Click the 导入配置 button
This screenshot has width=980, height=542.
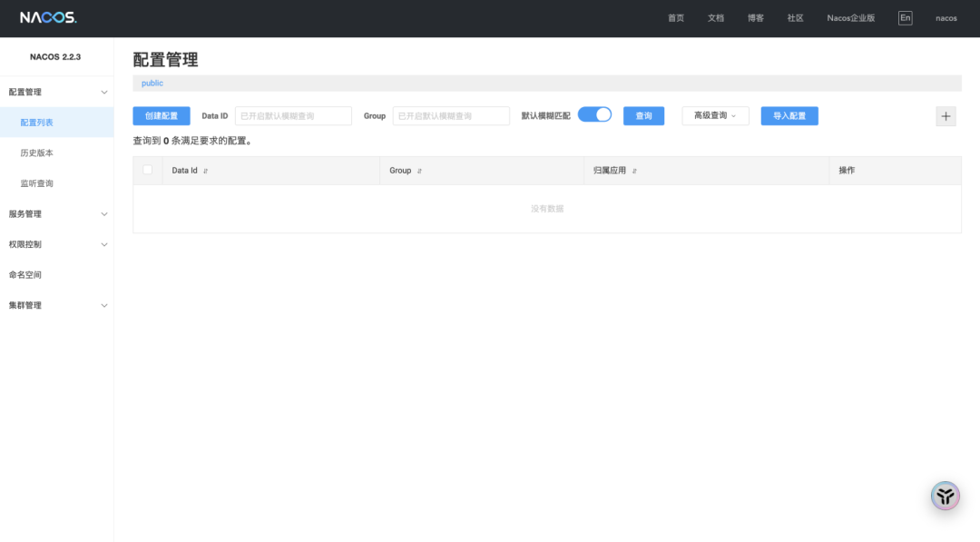[x=789, y=115]
